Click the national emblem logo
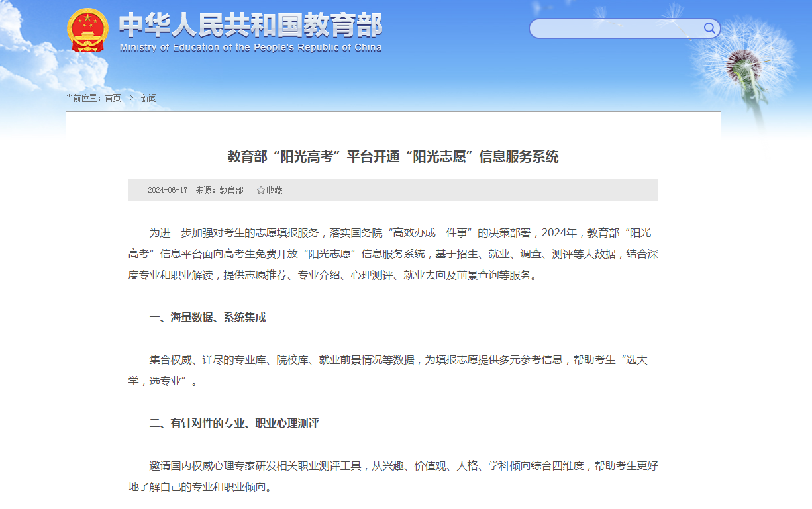 [x=87, y=30]
